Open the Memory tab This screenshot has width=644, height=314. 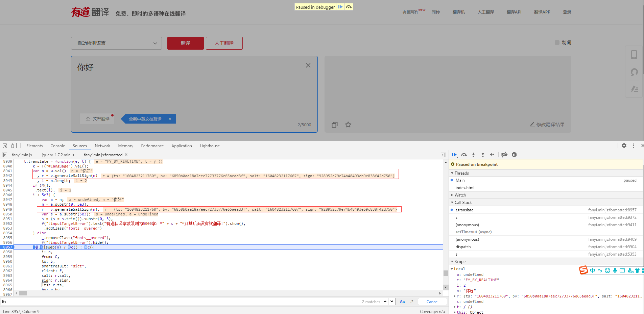125,146
